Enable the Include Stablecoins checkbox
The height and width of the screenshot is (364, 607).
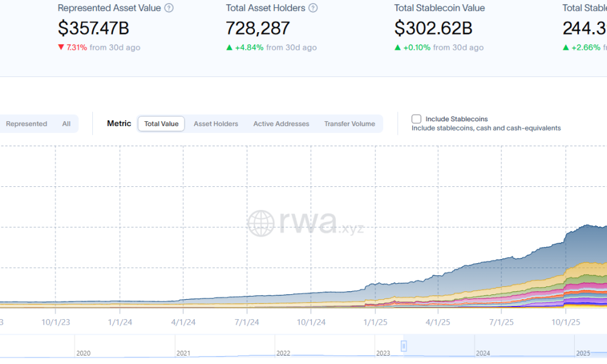[416, 119]
